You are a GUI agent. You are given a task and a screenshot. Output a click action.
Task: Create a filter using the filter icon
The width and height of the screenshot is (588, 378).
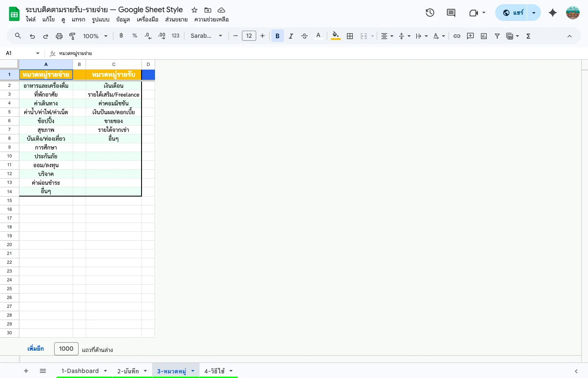(497, 36)
